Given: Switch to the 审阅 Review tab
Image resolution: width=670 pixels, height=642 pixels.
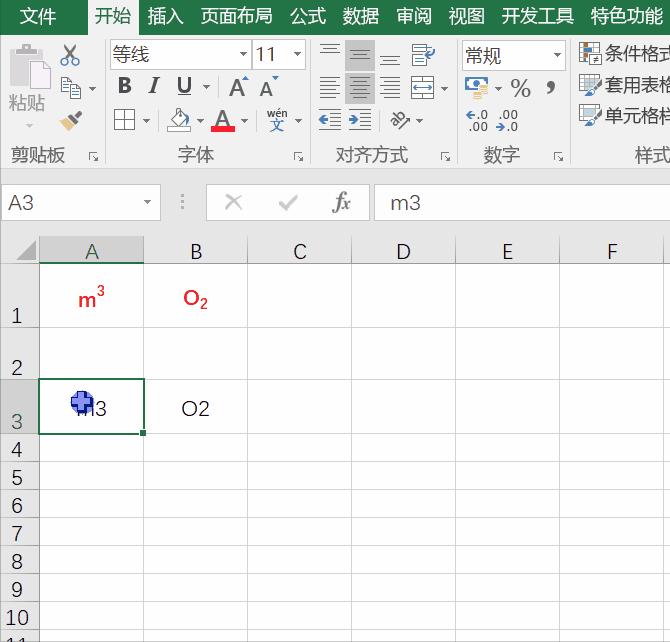Looking at the screenshot, I should (414, 16).
